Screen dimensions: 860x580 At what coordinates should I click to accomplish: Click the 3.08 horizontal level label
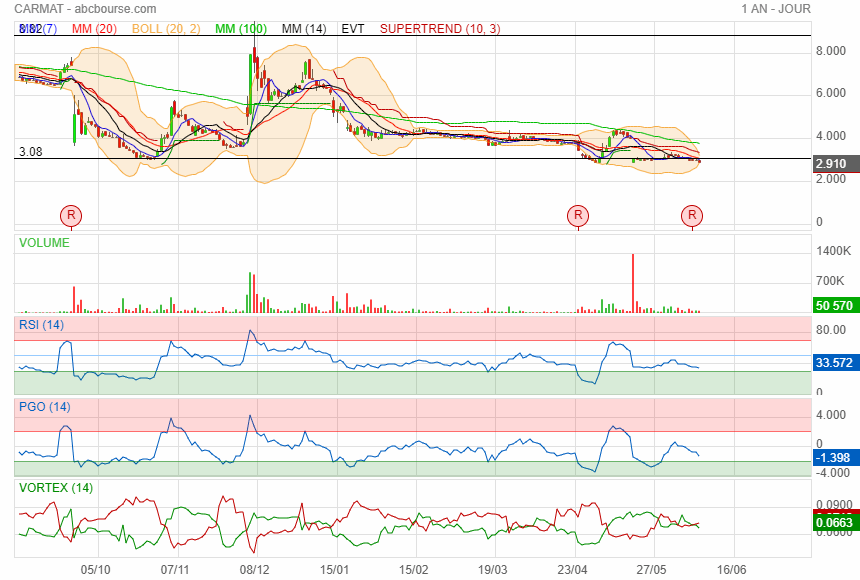coord(30,152)
